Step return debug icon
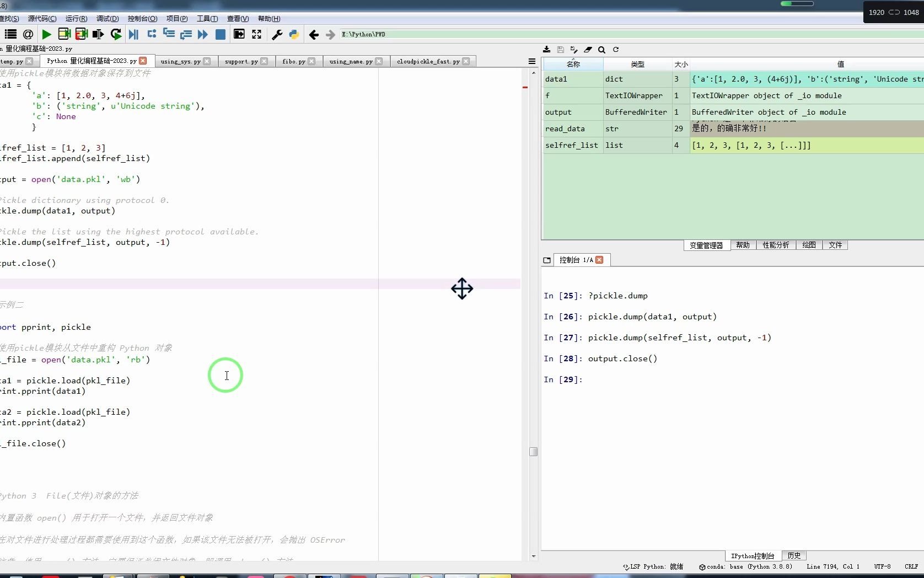The image size is (924, 578). pyautogui.click(x=186, y=34)
